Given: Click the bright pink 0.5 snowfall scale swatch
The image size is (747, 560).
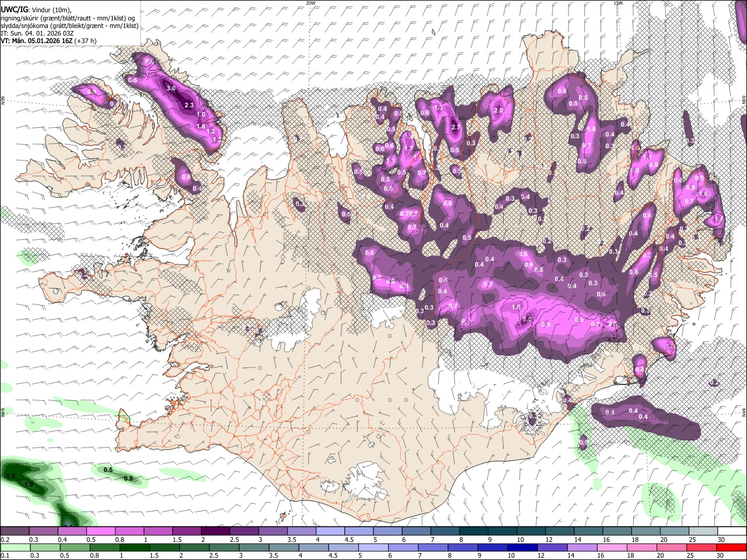Looking at the screenshot, I should point(100,531).
